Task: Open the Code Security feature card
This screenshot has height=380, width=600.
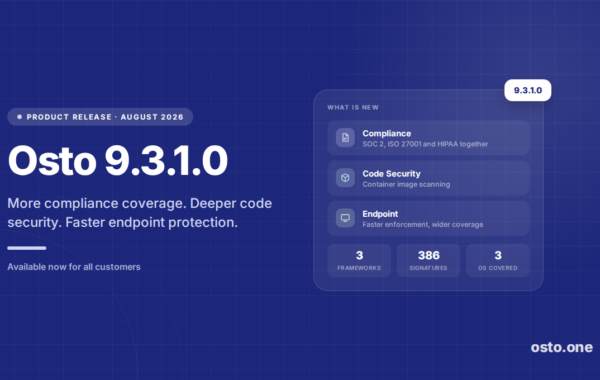Action: click(x=428, y=178)
